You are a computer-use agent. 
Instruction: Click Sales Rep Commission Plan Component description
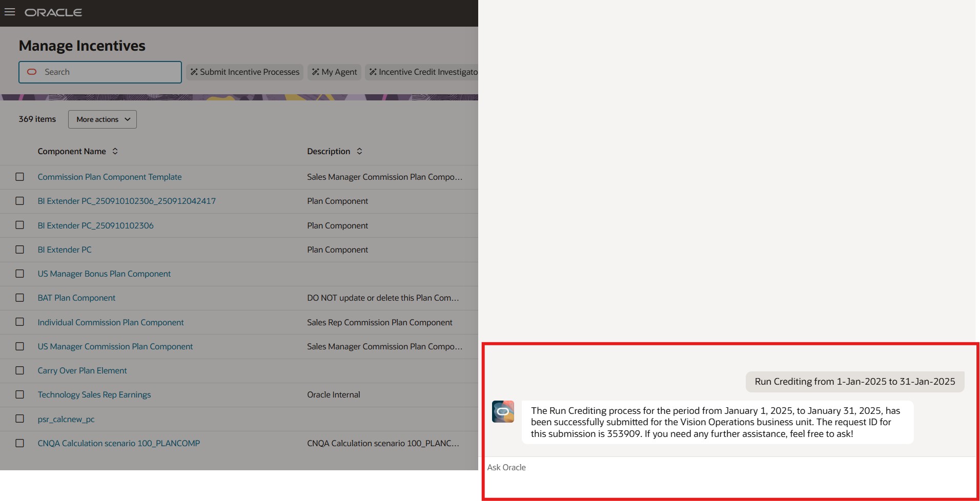point(380,322)
